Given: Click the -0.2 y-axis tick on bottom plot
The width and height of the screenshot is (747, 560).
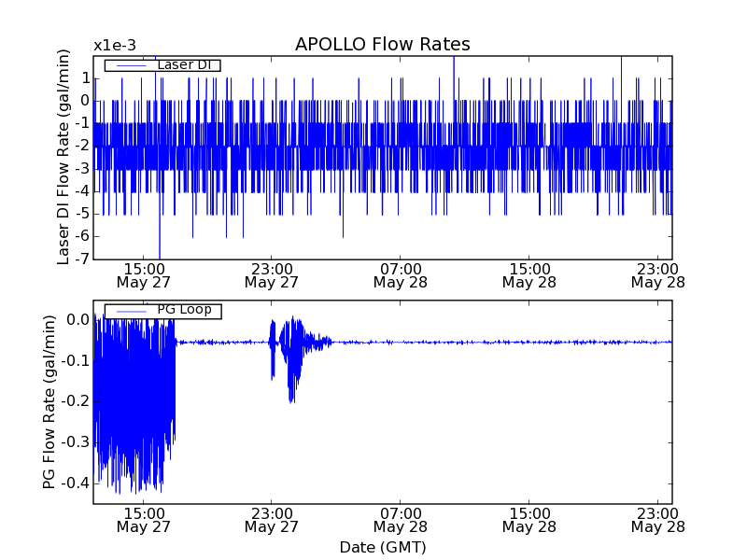Looking at the screenshot, I should click(77, 402).
